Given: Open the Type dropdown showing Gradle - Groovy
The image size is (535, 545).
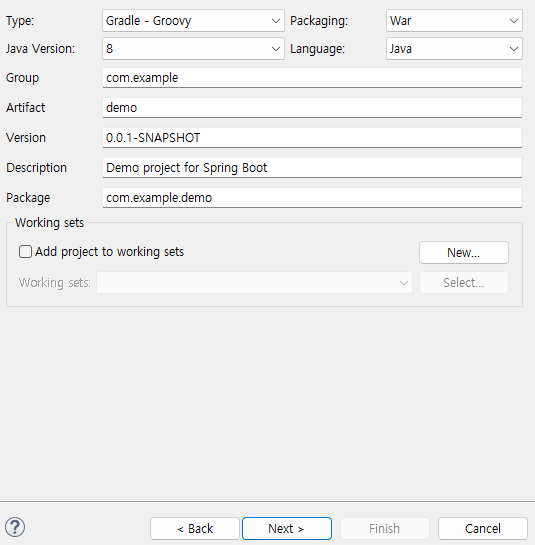Looking at the screenshot, I should click(193, 21).
